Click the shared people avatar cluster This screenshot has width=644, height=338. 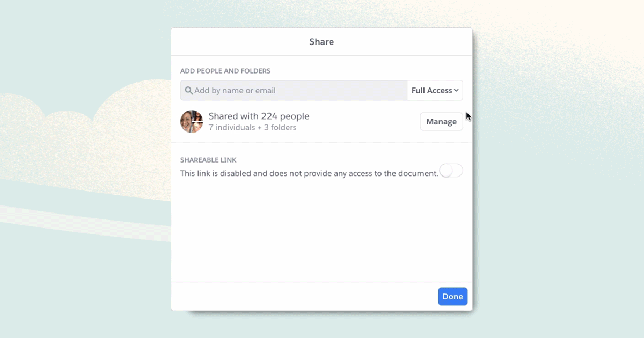pos(192,122)
